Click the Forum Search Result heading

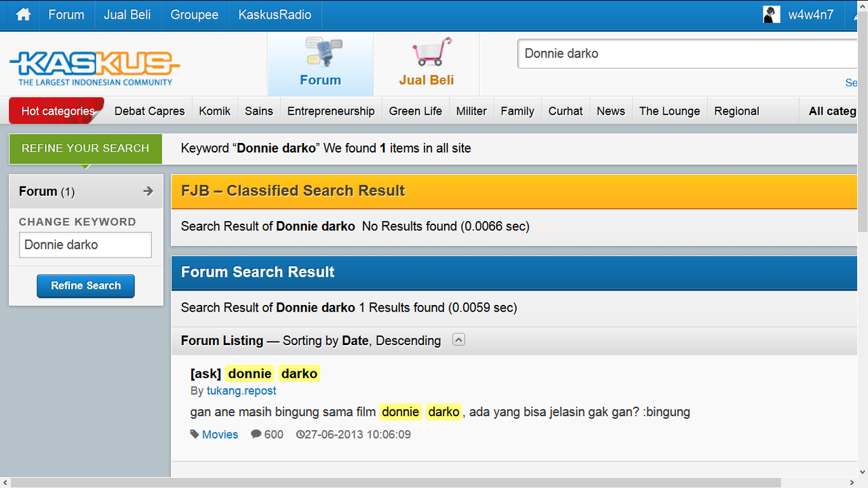click(258, 272)
